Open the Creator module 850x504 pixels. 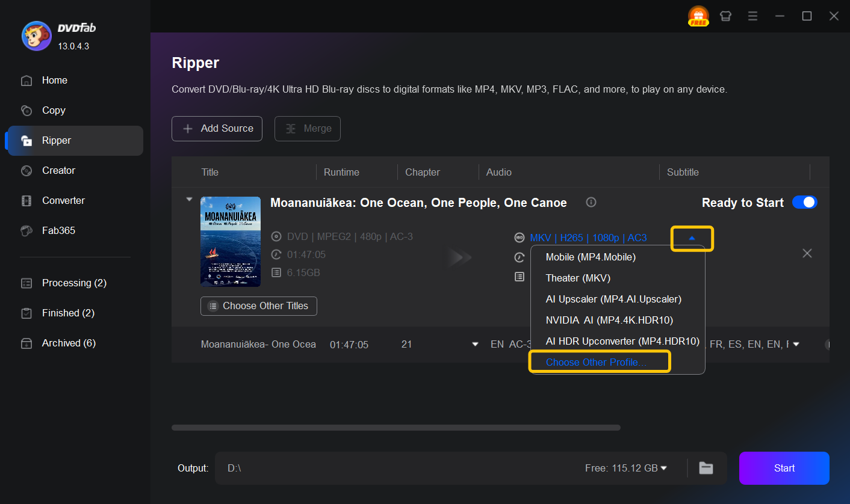[x=75, y=170]
